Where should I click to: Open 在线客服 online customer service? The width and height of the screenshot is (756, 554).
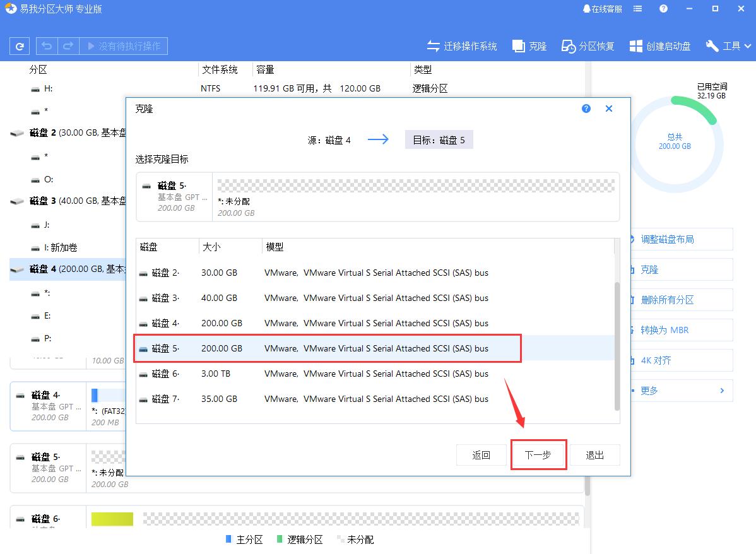pyautogui.click(x=602, y=9)
